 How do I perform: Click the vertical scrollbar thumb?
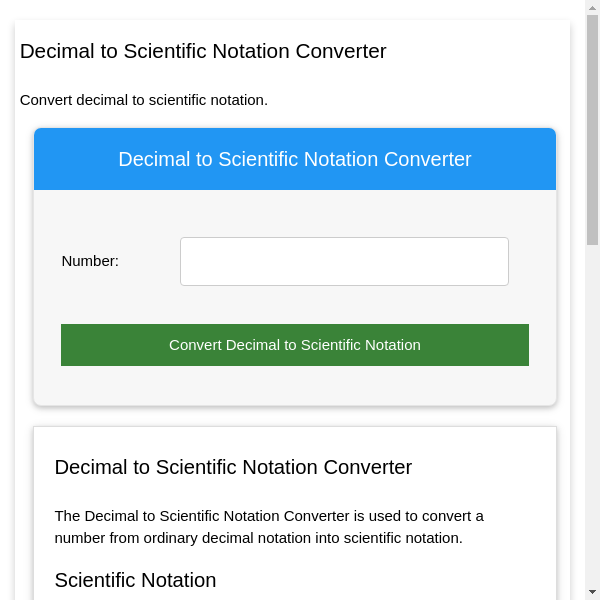(592, 130)
